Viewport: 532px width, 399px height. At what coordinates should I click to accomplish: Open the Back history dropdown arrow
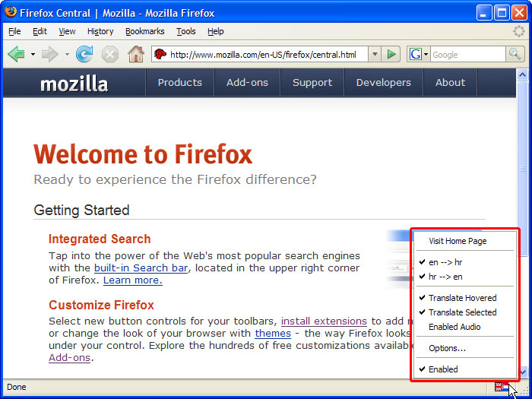pyautogui.click(x=33, y=54)
